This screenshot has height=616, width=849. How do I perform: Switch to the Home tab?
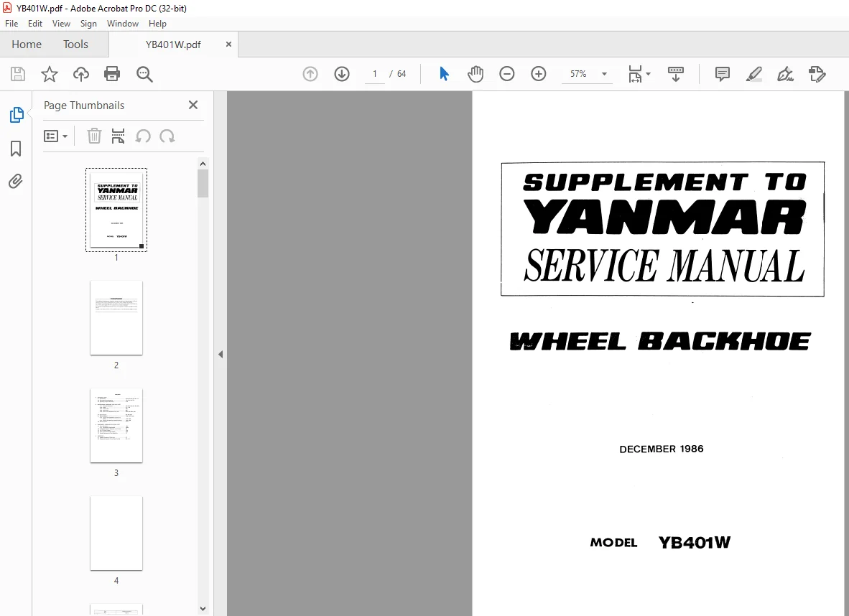pyautogui.click(x=27, y=45)
